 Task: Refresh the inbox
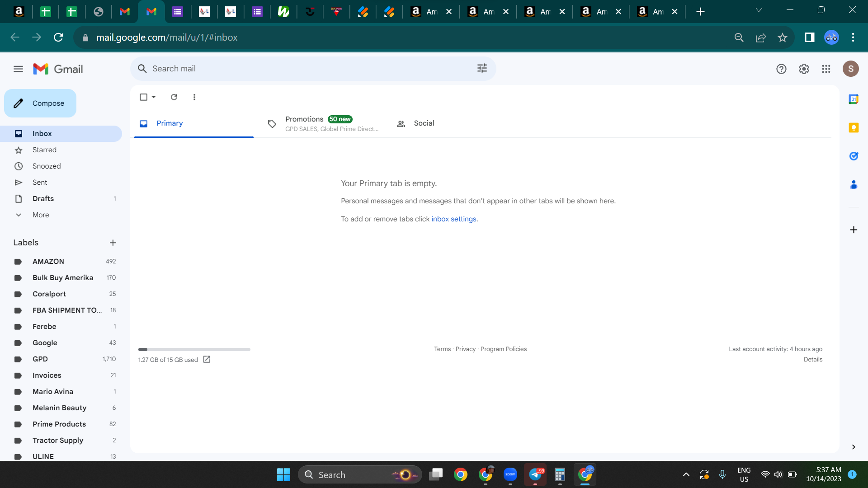pos(174,97)
